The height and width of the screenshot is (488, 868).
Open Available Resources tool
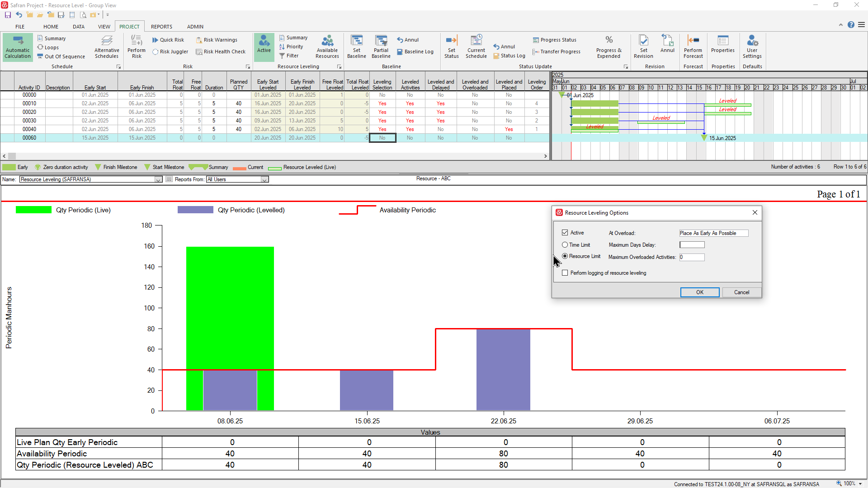coord(327,47)
